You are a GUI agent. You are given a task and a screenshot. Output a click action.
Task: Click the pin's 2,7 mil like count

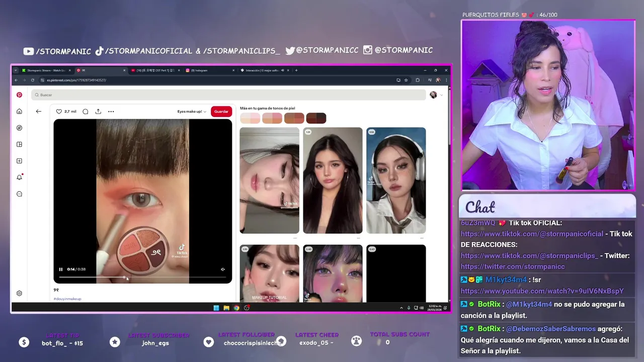pos(70,111)
